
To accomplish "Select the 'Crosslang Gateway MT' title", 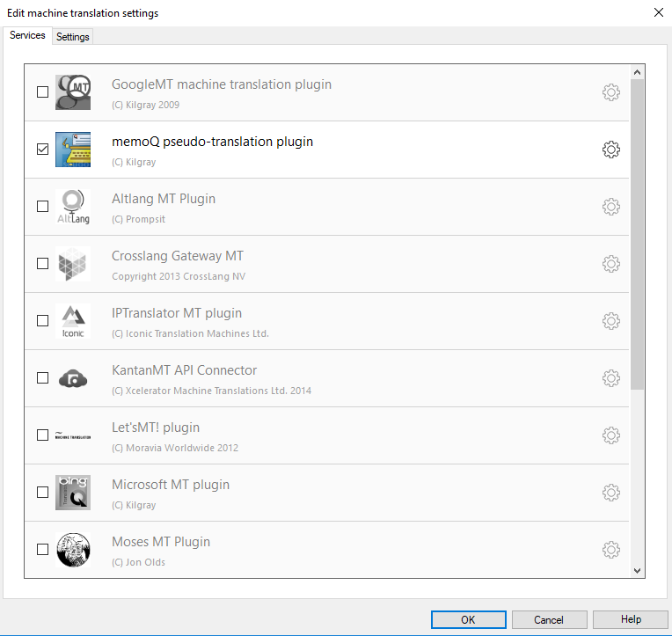I will (178, 256).
